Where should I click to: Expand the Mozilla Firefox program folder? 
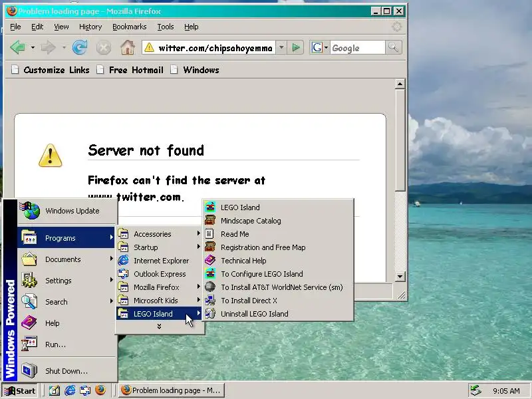point(159,287)
